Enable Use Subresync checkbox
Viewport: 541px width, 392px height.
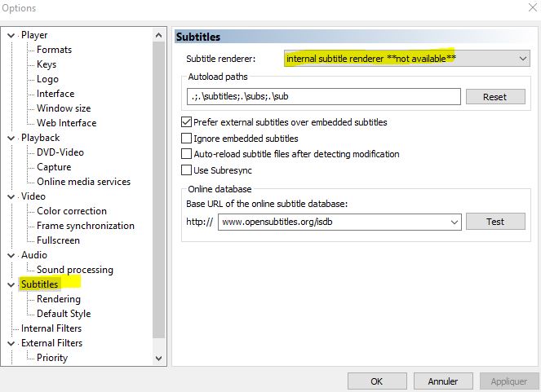coord(186,170)
